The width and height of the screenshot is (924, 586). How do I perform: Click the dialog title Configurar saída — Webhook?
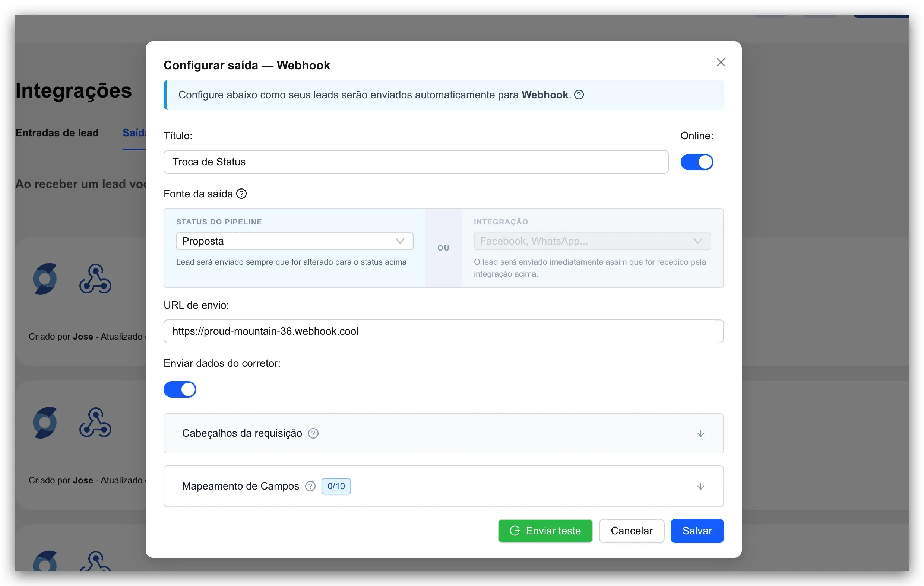point(247,65)
